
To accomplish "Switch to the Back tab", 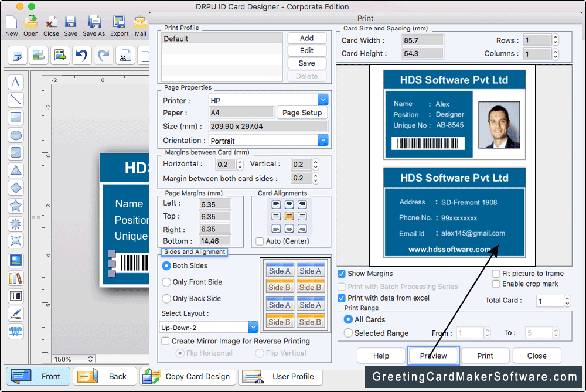I will pos(105,376).
